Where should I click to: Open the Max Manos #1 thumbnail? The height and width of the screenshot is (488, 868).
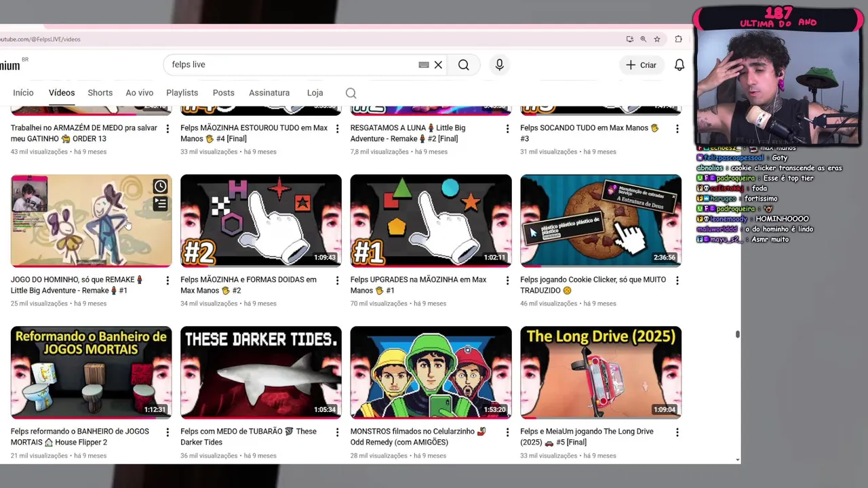[431, 220]
